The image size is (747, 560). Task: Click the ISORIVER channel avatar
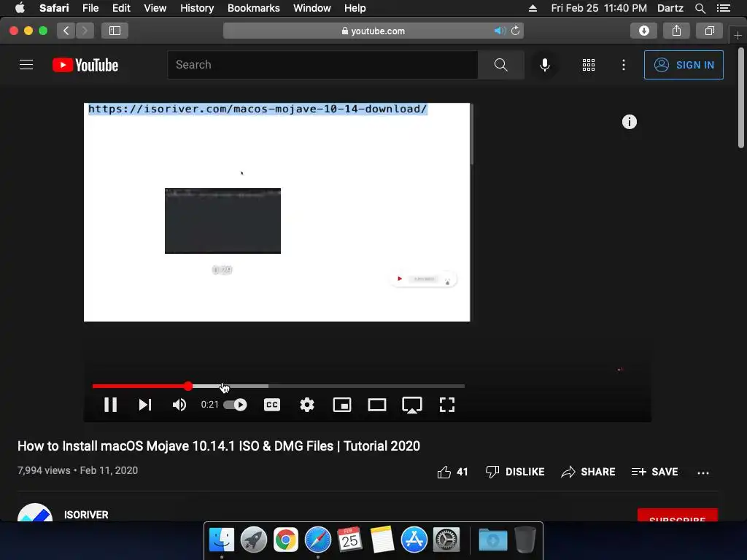click(x=35, y=513)
